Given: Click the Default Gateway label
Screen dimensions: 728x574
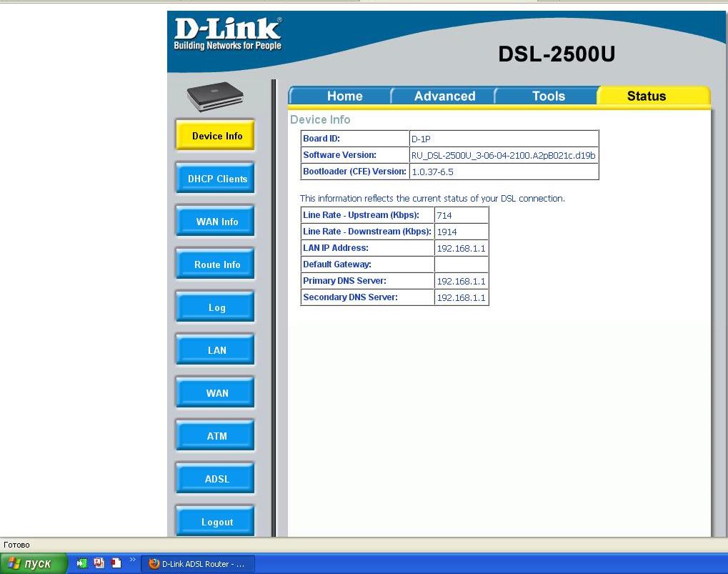Looking at the screenshot, I should [336, 264].
